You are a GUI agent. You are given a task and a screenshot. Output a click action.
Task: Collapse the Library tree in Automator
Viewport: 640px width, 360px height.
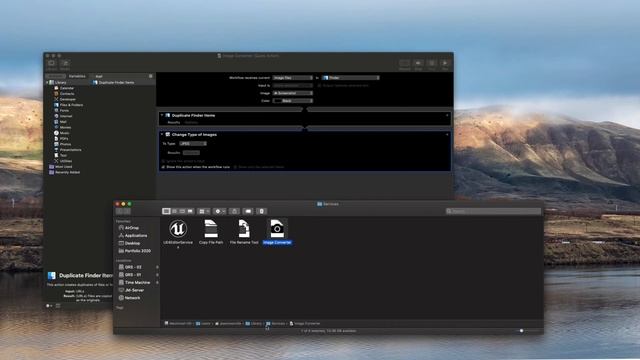coord(47,82)
